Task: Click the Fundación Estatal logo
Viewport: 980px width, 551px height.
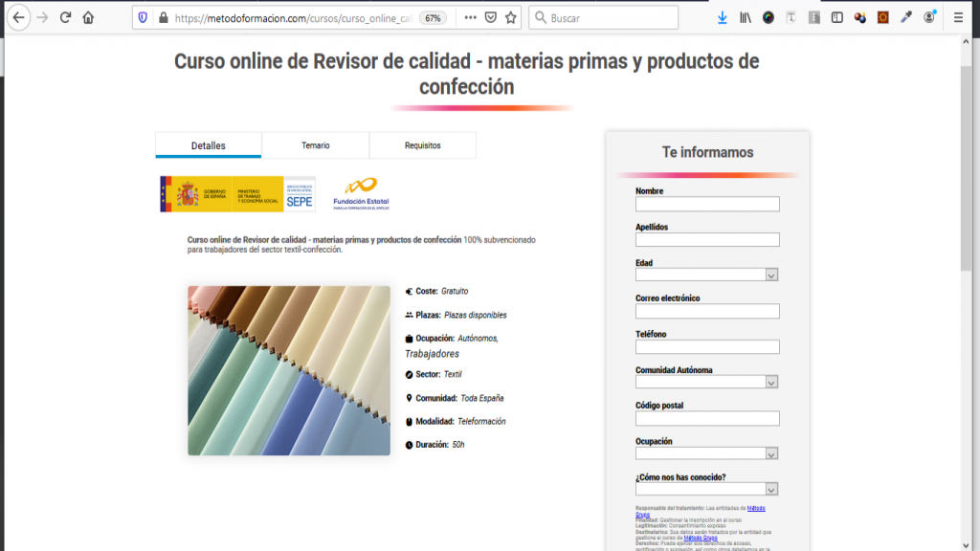Action: [x=361, y=193]
